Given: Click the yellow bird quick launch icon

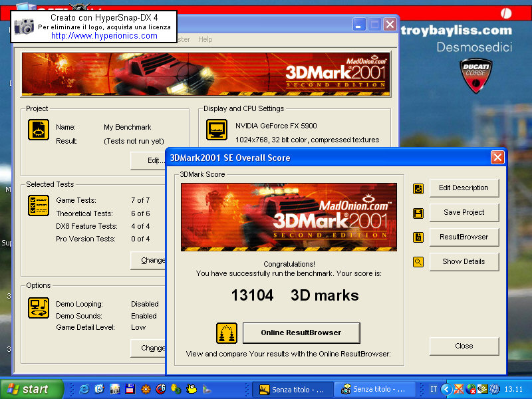Looking at the screenshot, I should point(192,389).
